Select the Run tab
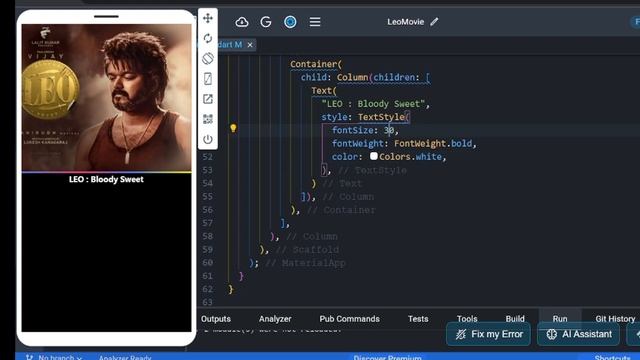Screen dimensions: 640x360 pyautogui.click(x=560, y=319)
